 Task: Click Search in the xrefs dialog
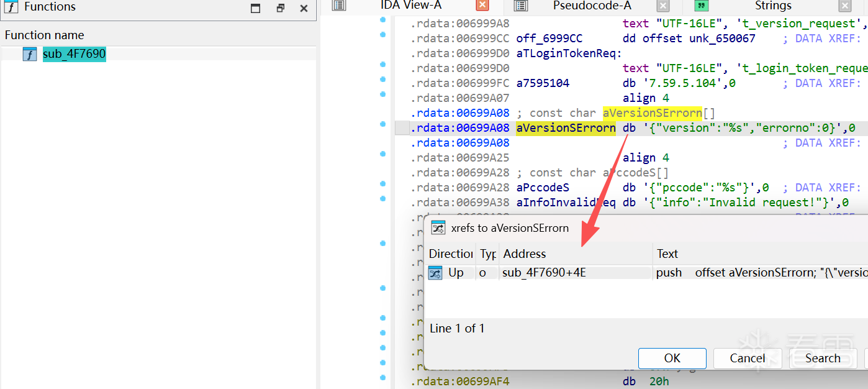823,358
